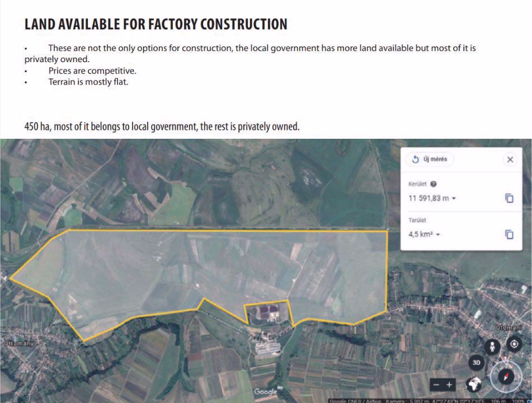This screenshot has width=532, height=403.
Task: Close the measurement panel
Action: [510, 160]
